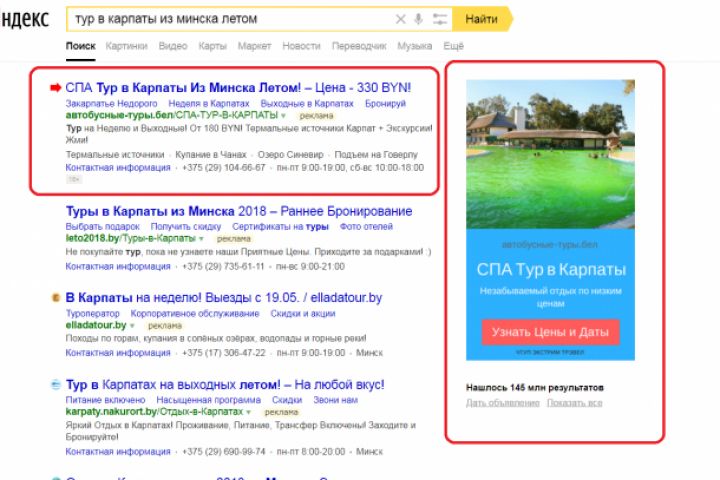Follow the Скидки и акции sitelink

point(303,313)
